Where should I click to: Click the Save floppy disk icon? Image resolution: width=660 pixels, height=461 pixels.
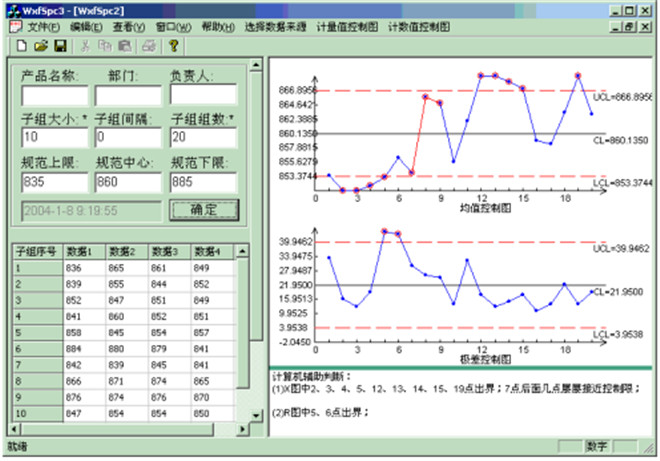click(59, 46)
